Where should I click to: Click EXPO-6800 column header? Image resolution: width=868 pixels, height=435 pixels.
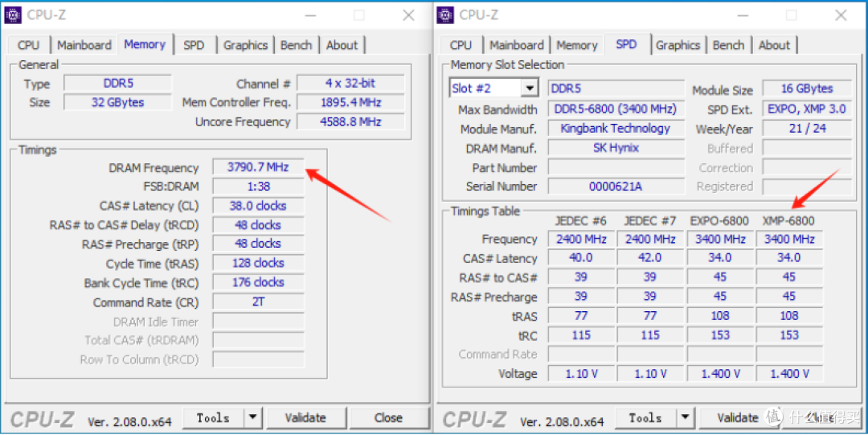[x=719, y=221]
